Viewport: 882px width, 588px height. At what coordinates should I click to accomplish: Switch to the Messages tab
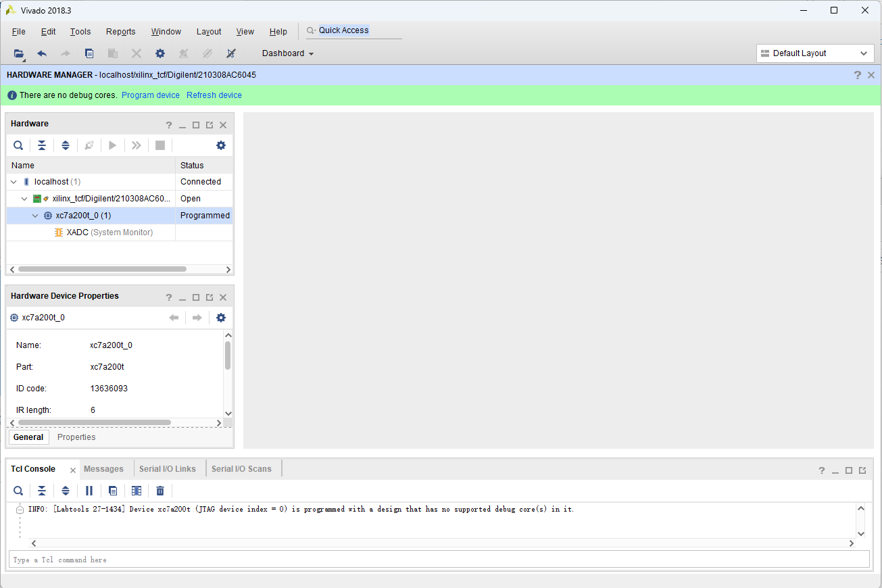click(103, 469)
